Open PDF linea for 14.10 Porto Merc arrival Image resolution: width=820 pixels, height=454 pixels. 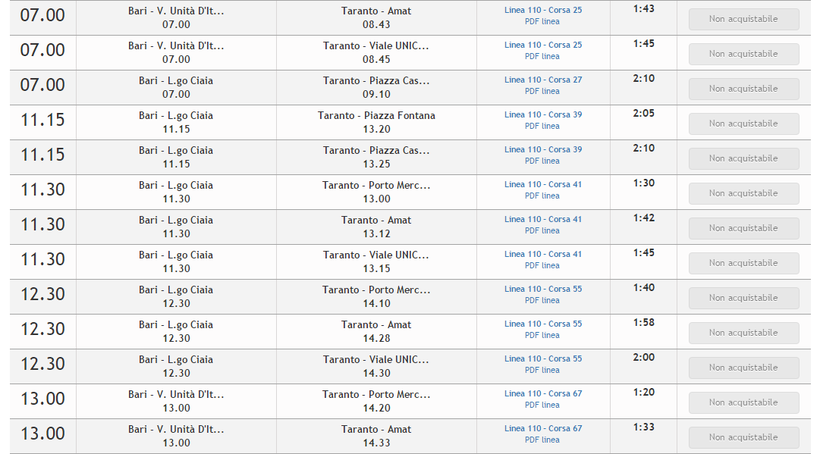[542, 300]
